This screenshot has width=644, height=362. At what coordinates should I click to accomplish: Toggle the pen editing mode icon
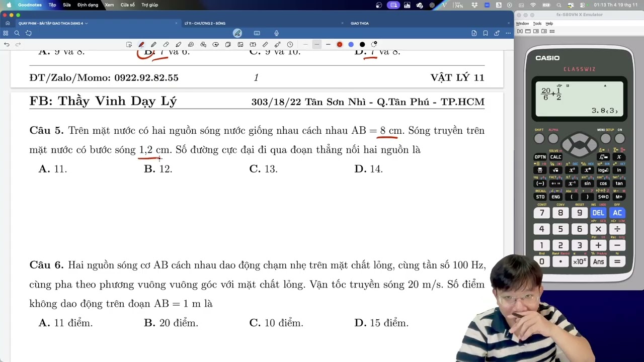(x=237, y=33)
